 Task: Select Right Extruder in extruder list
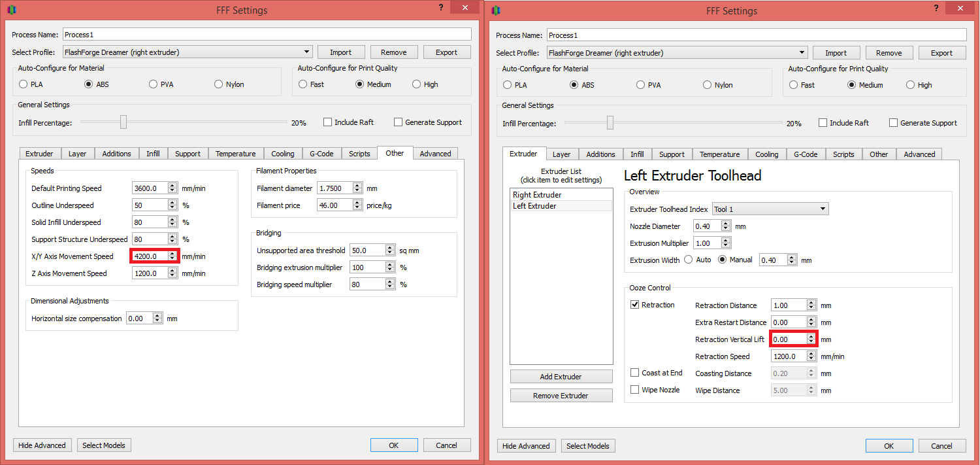561,195
